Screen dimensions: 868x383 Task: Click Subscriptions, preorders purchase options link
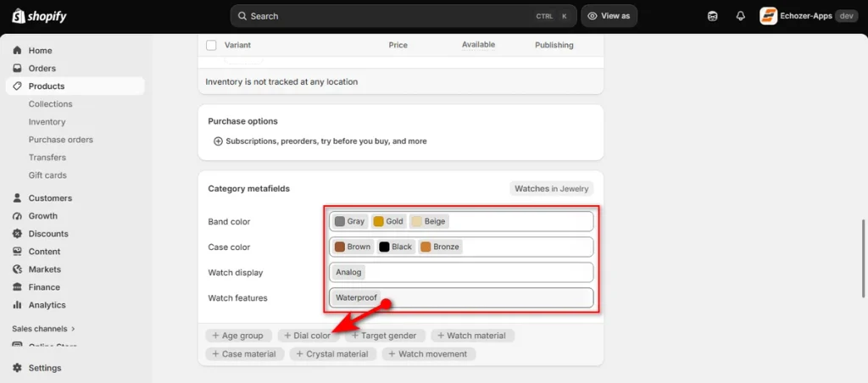pos(326,142)
